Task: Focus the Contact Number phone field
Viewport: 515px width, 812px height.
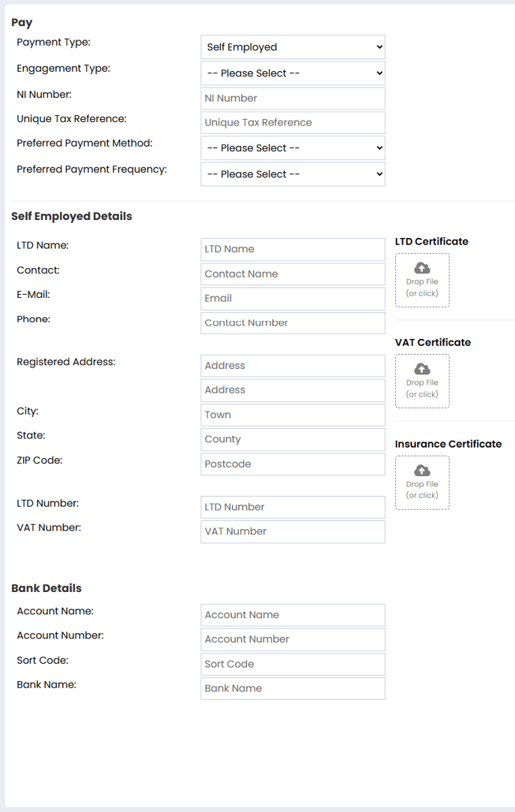Action: (x=293, y=323)
